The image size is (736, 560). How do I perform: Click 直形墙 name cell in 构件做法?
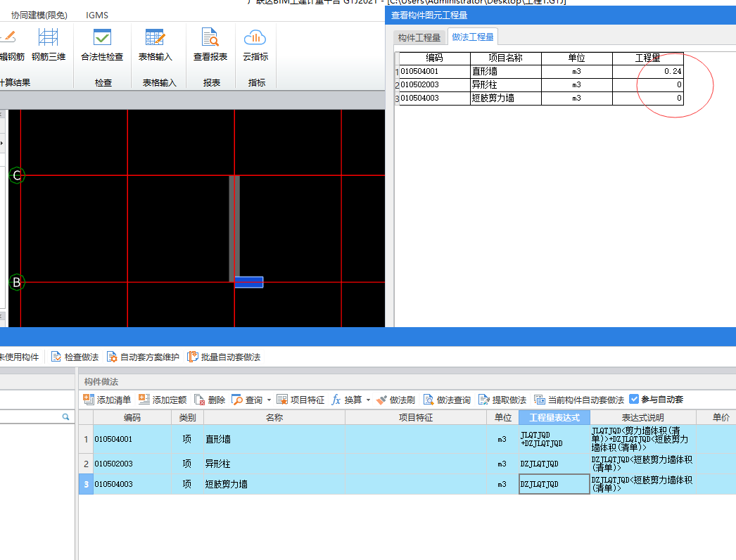coord(274,440)
